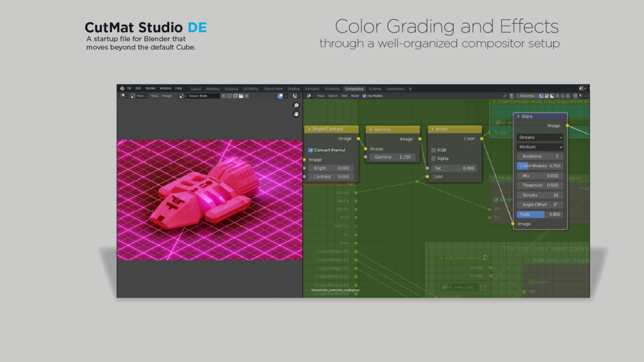Open the Edit menu

point(138,88)
